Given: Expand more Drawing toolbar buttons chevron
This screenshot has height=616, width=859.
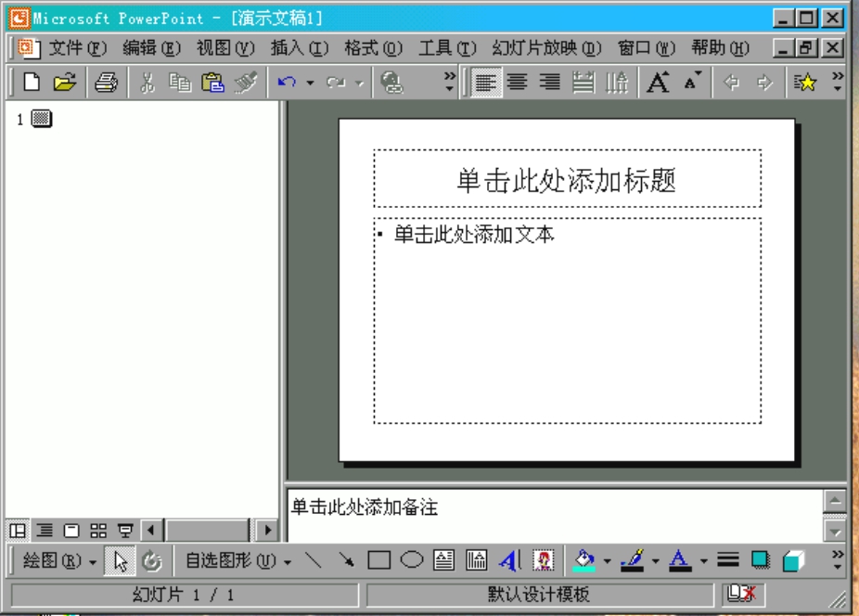Looking at the screenshot, I should pyautogui.click(x=838, y=560).
